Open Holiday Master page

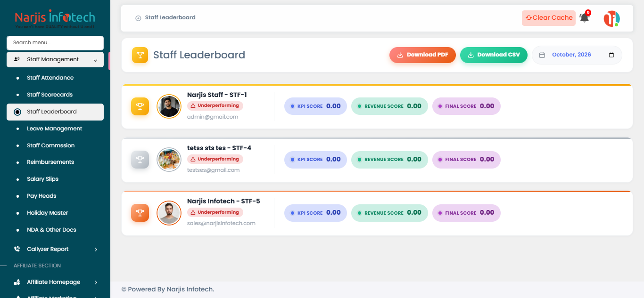[48, 213]
